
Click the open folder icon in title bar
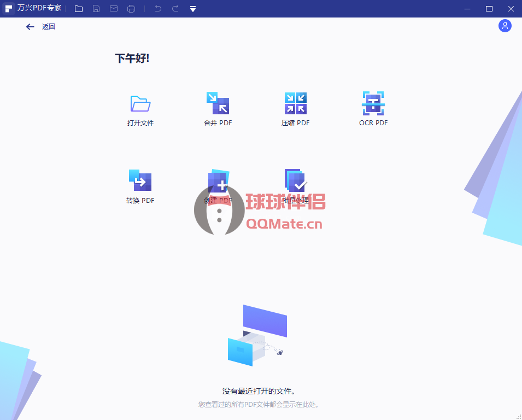tap(79, 9)
